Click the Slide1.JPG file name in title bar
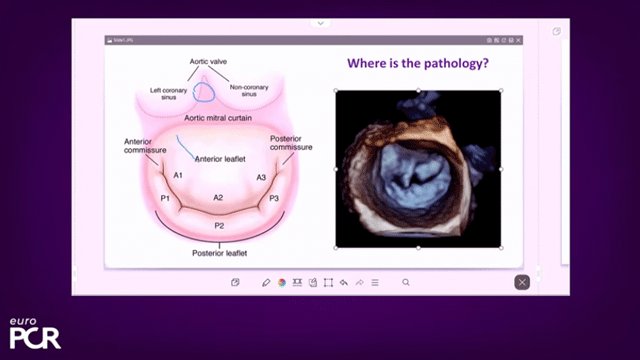This screenshot has width=640, height=360. tap(123, 40)
